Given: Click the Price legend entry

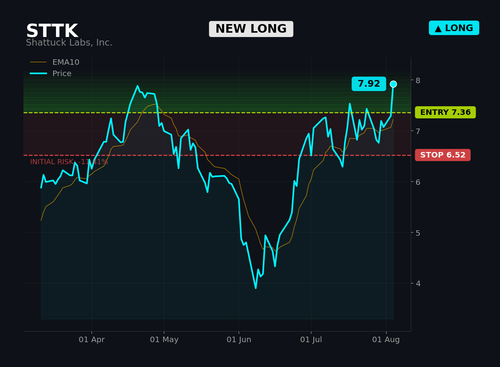Looking at the screenshot, I should pyautogui.click(x=51, y=73).
